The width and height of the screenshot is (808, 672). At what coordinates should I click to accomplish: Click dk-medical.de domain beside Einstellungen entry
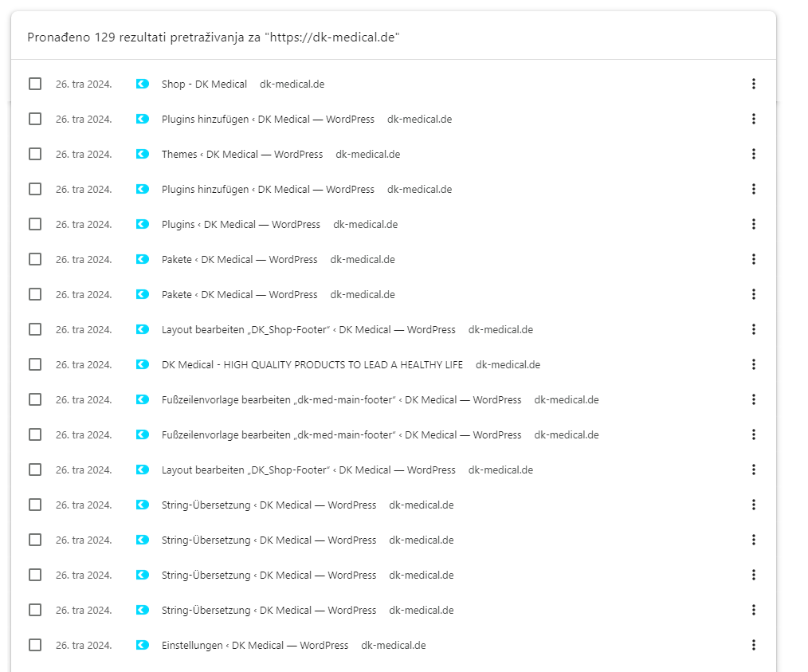tap(394, 645)
